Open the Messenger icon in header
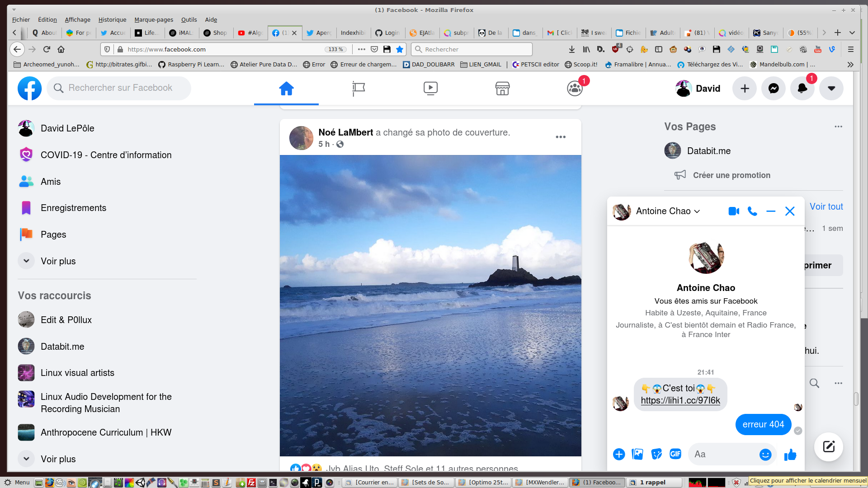The height and width of the screenshot is (488, 868). pos(774,88)
